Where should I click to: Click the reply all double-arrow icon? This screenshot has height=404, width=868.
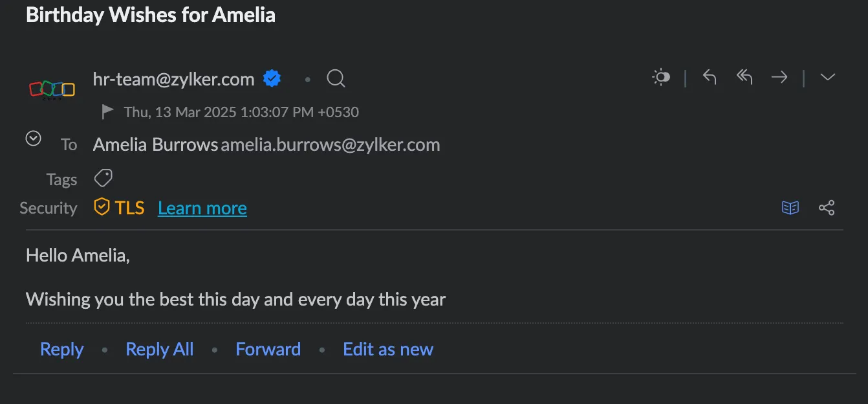click(x=744, y=77)
